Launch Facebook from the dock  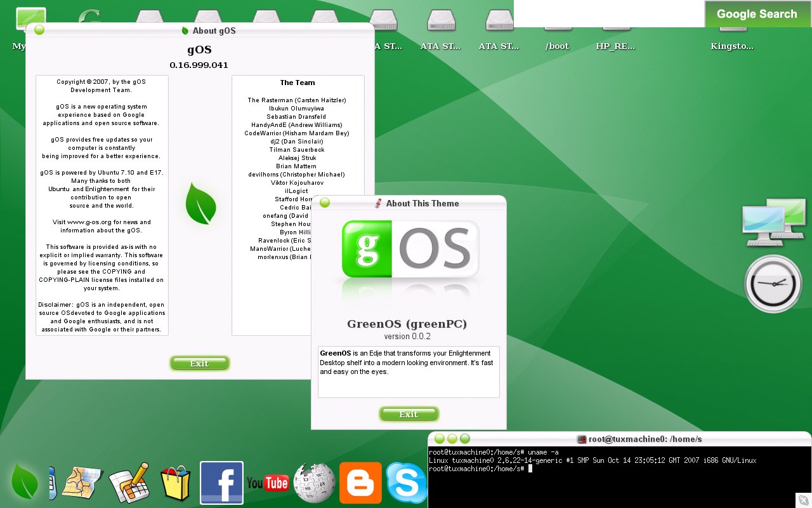[x=221, y=483]
